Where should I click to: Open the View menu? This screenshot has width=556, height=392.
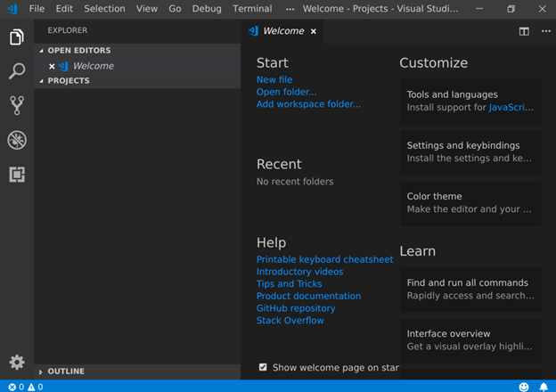147,9
